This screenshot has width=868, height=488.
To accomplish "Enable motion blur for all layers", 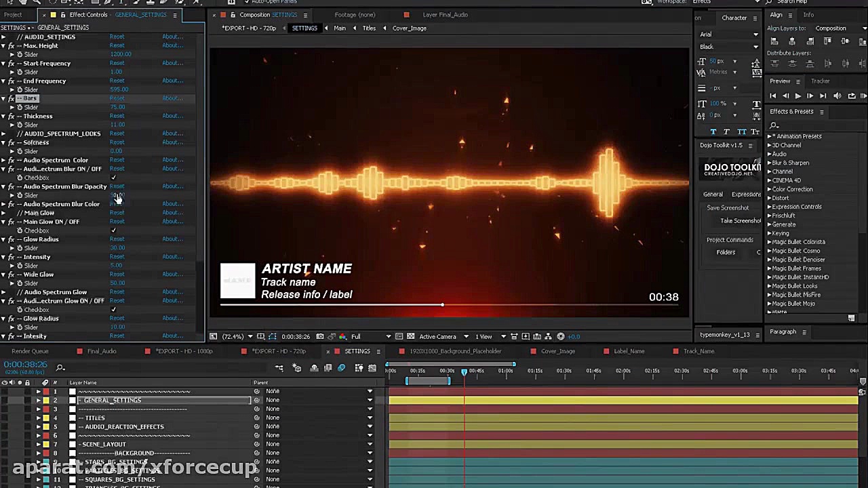I will [x=341, y=368].
